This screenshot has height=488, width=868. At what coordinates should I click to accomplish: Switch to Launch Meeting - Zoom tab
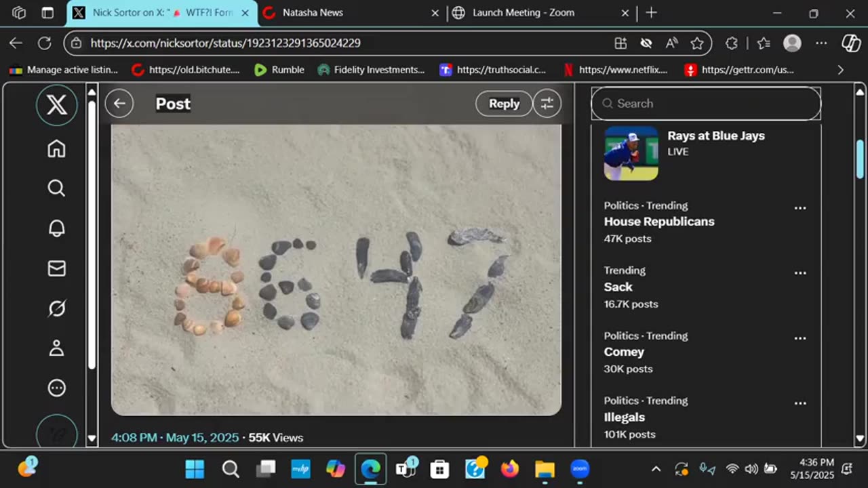[522, 13]
